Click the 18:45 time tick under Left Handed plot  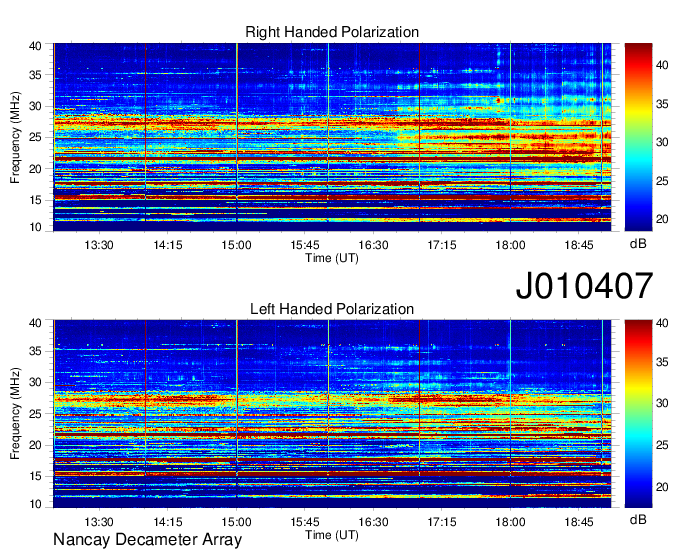pyautogui.click(x=579, y=522)
